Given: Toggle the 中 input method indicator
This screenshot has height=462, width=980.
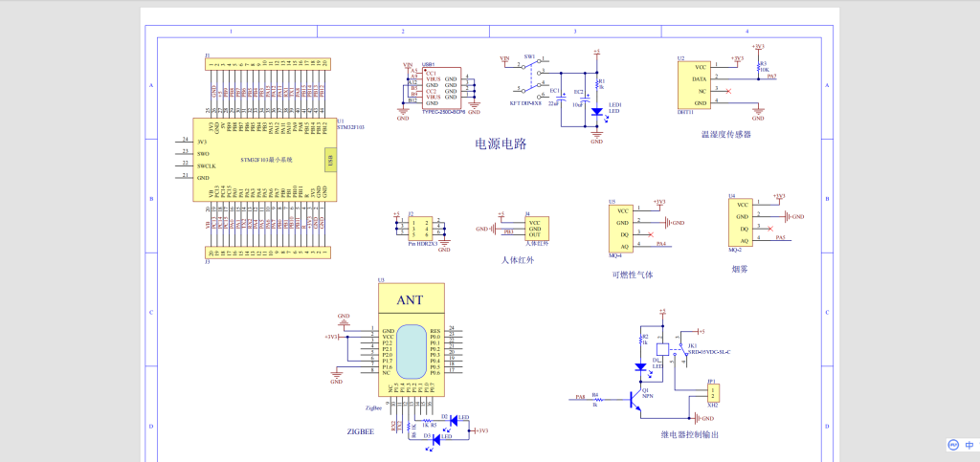Looking at the screenshot, I should 969,445.
